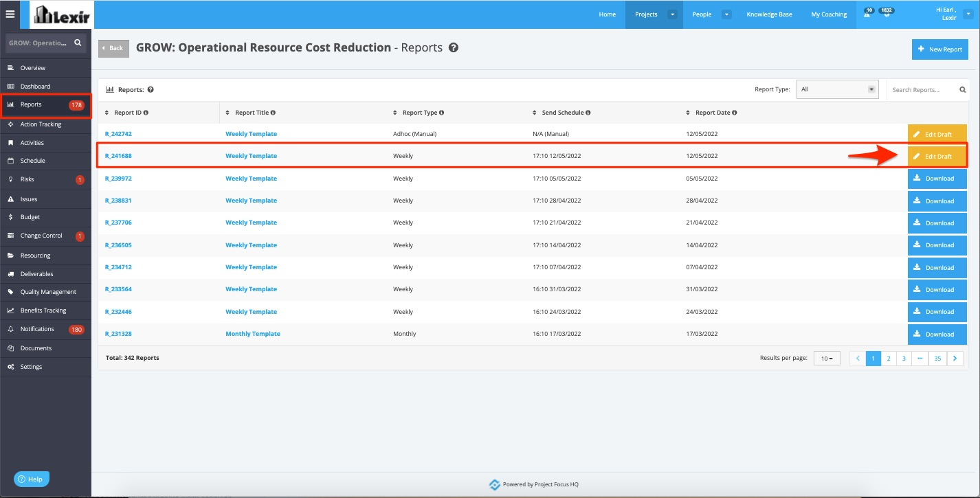Open the hamburger menu icon

pos(10,14)
